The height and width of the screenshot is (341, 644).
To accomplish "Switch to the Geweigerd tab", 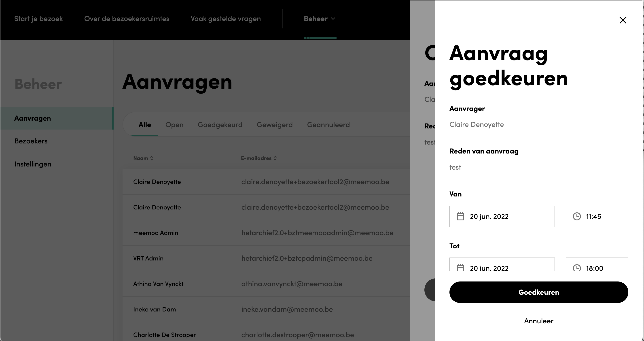I will (x=275, y=125).
